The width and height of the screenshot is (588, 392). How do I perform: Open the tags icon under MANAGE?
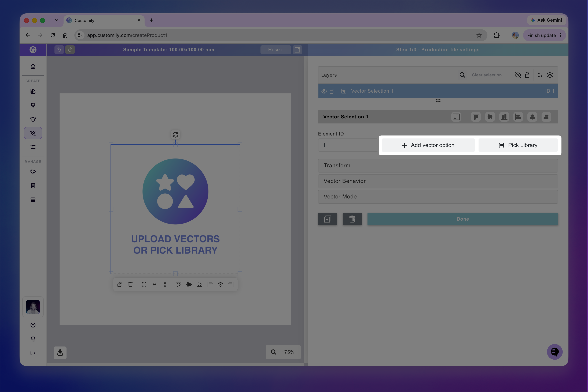[x=33, y=172]
